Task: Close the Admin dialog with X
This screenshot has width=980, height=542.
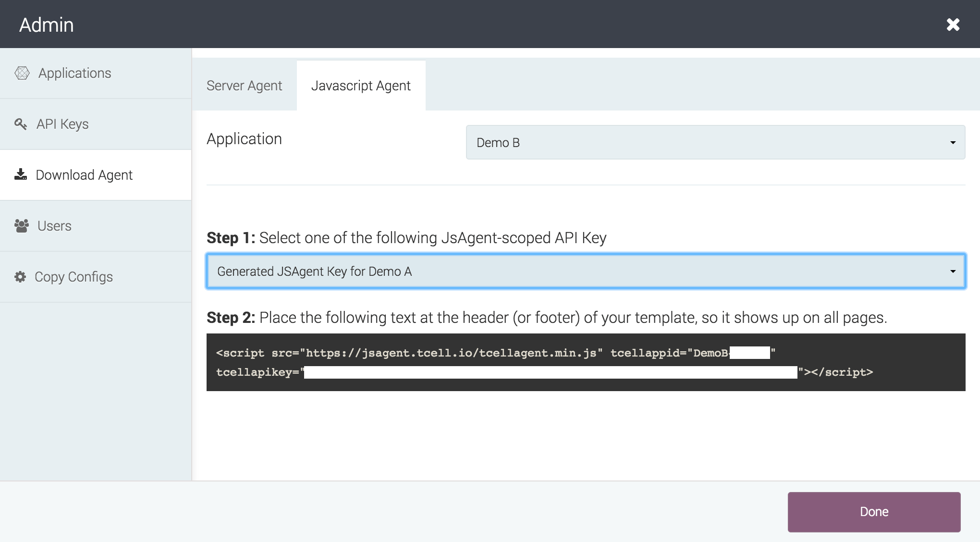Action: [953, 25]
